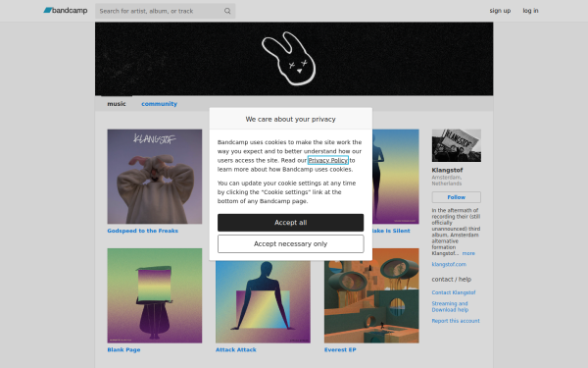This screenshot has width=588, height=368.
Task: Open the album title link ending 'Is Silent'
Action: pyautogui.click(x=391, y=231)
